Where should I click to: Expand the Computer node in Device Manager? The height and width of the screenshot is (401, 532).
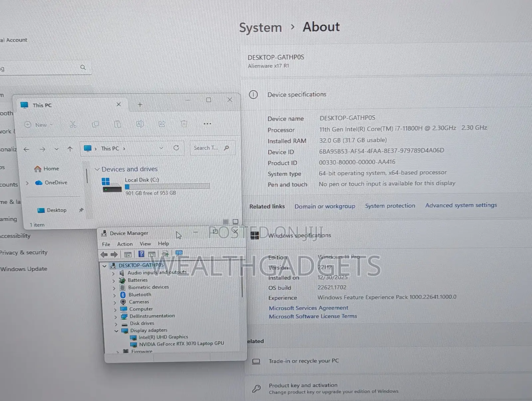pos(115,309)
